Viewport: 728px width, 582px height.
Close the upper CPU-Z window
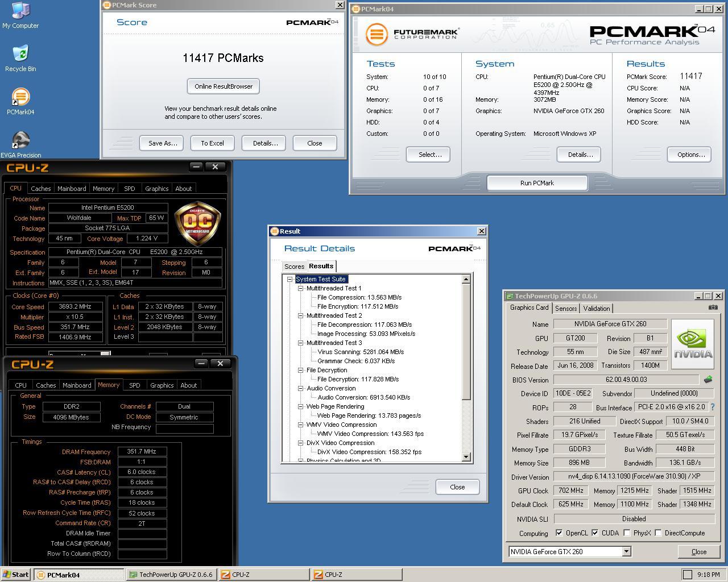click(x=216, y=167)
